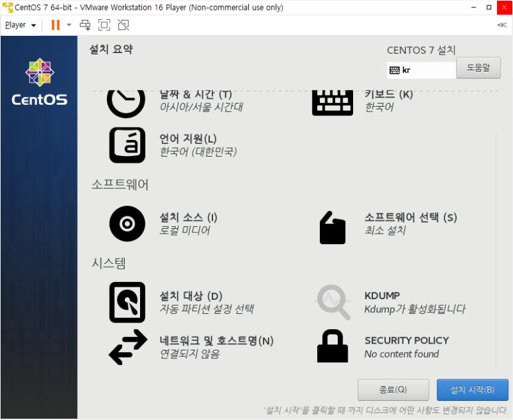Click the installation destination disk icon
This screenshot has width=513, height=420.
pos(127,303)
